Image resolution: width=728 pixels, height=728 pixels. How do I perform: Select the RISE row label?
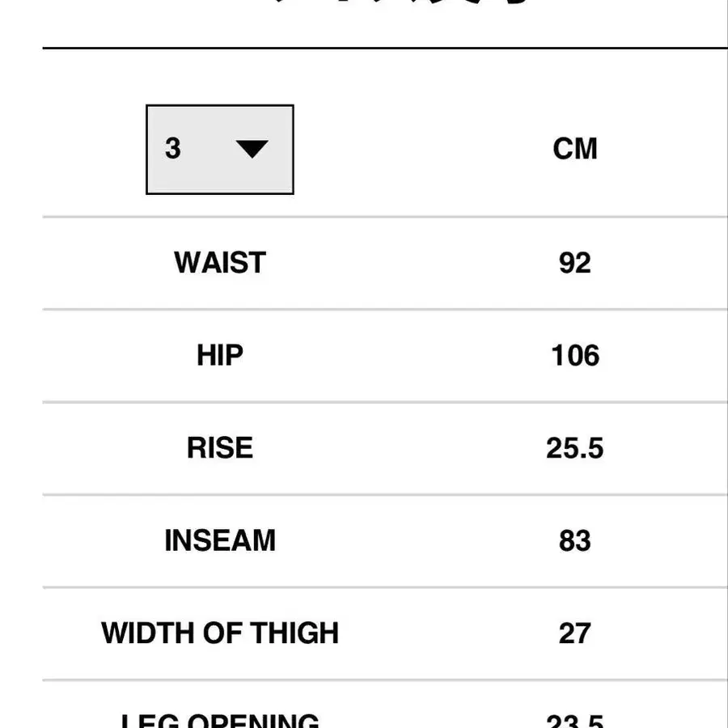click(220, 448)
